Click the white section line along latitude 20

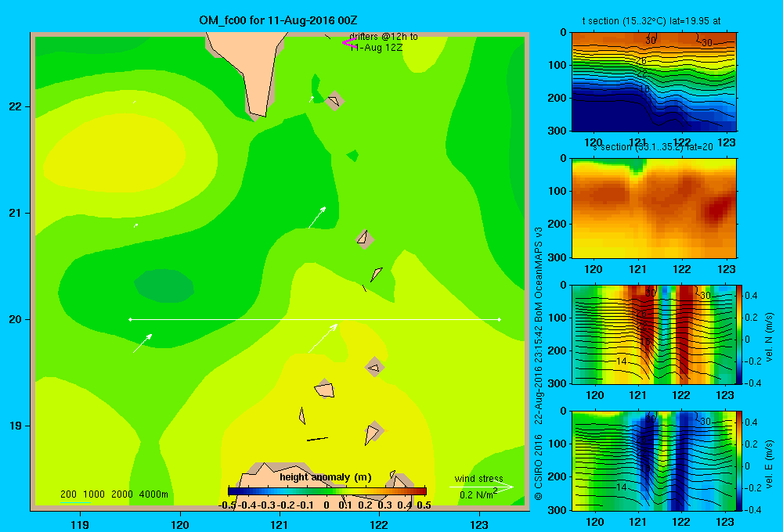coord(315,319)
